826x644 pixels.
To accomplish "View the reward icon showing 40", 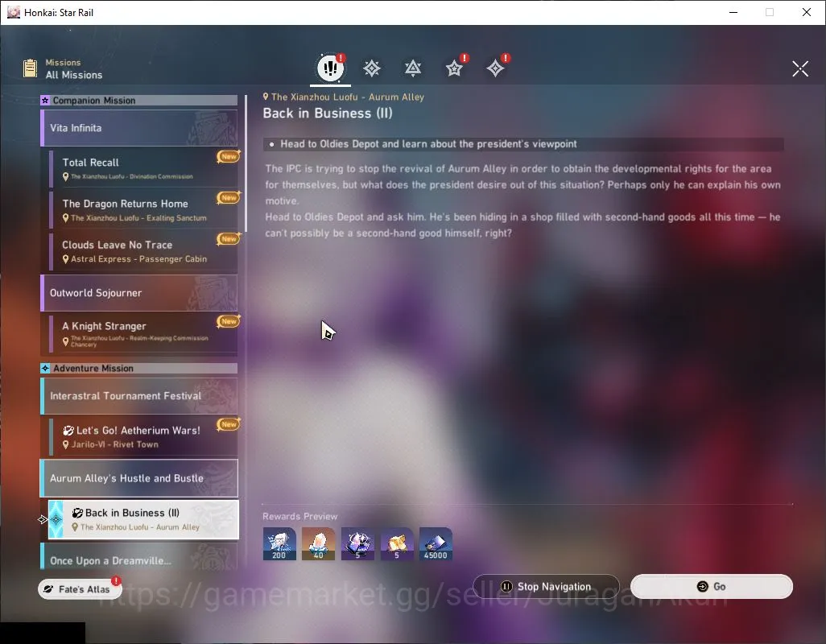I will pyautogui.click(x=318, y=544).
